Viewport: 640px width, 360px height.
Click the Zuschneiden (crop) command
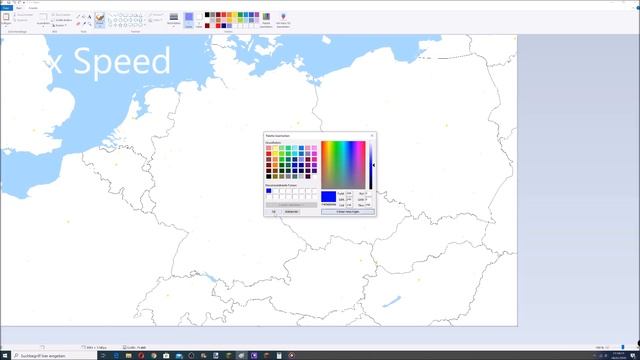coord(62,15)
